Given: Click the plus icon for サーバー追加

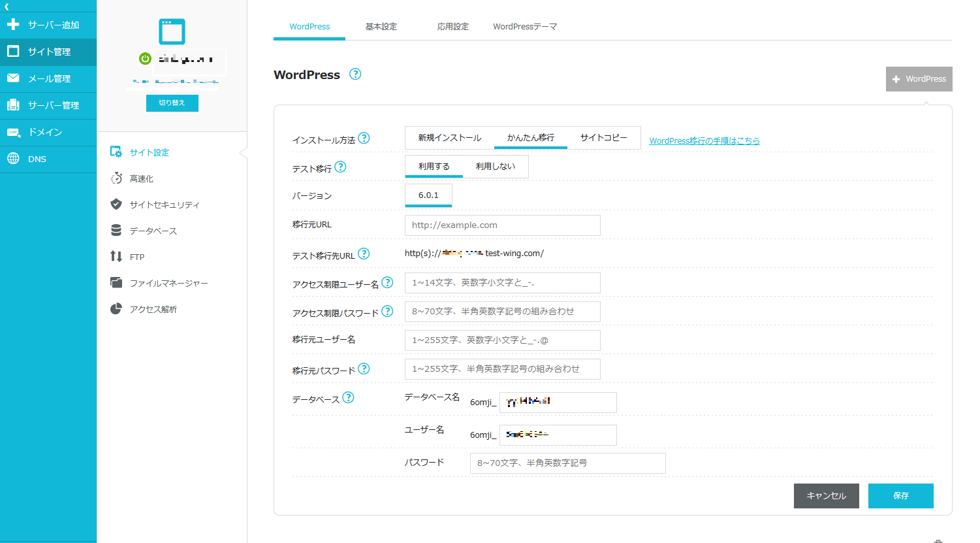Looking at the screenshot, I should click(13, 25).
